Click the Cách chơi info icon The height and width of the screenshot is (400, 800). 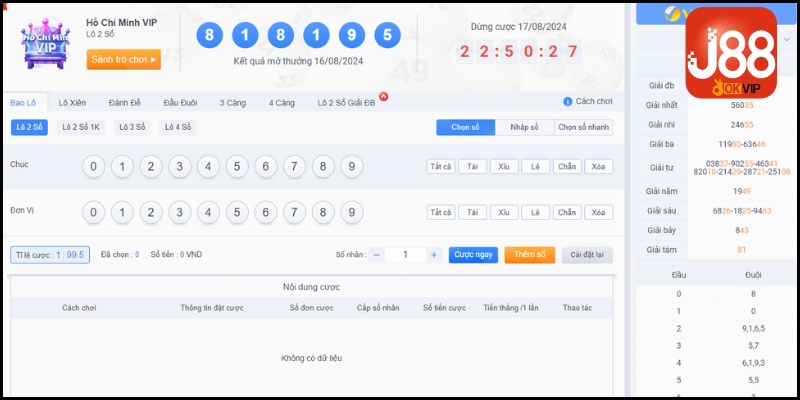568,102
